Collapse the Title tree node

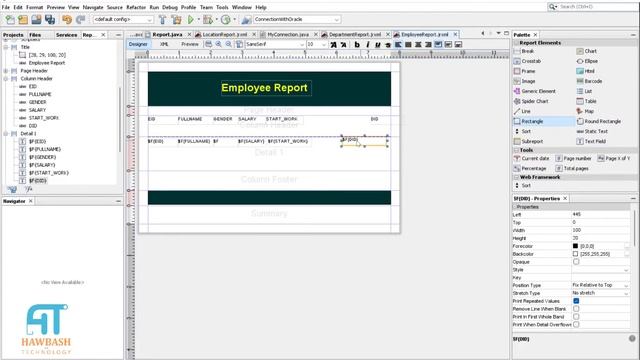(x=6, y=47)
